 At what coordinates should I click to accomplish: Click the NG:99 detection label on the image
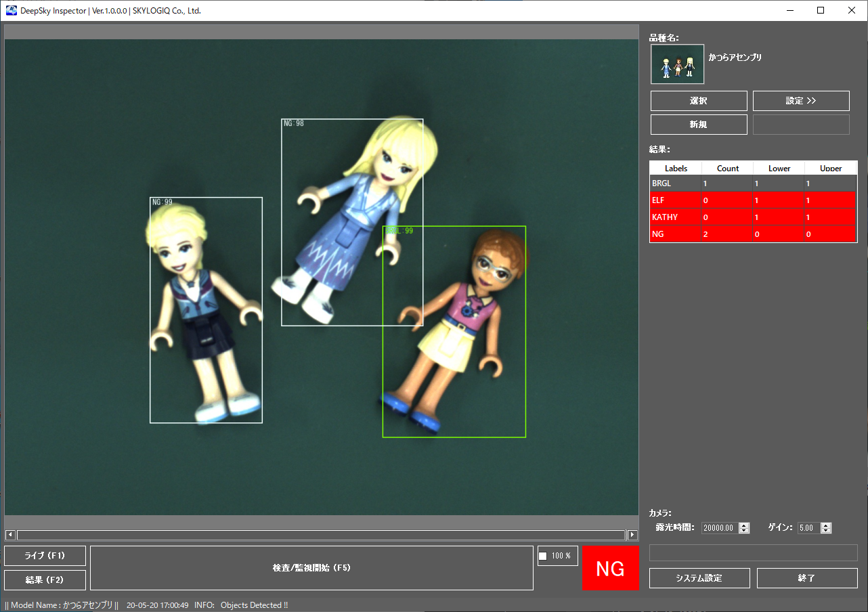162,202
